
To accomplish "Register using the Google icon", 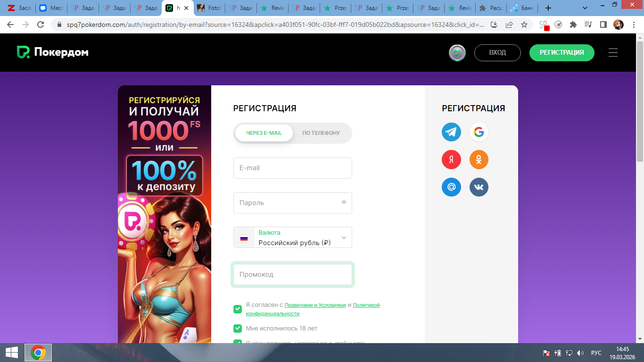I will coord(479,132).
